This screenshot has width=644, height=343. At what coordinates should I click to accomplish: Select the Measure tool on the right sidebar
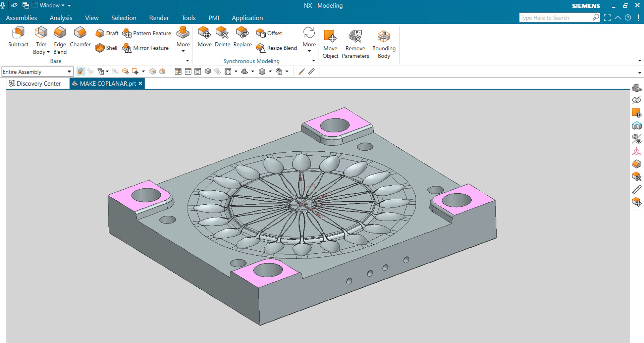636,189
